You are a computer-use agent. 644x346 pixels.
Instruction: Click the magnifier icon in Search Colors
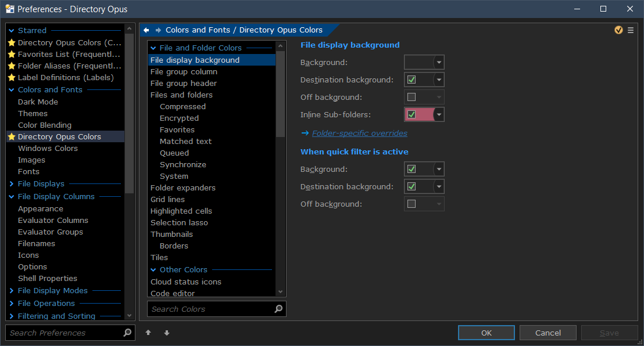point(278,309)
